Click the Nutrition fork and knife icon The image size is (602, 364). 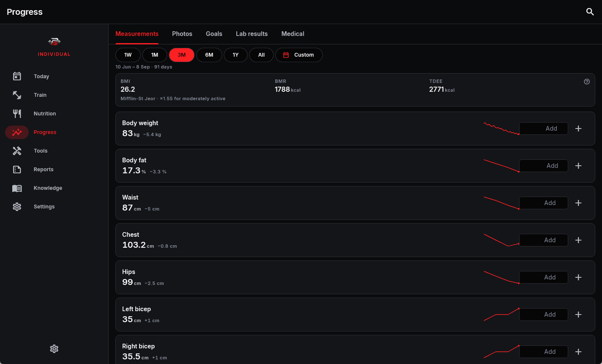[17, 113]
